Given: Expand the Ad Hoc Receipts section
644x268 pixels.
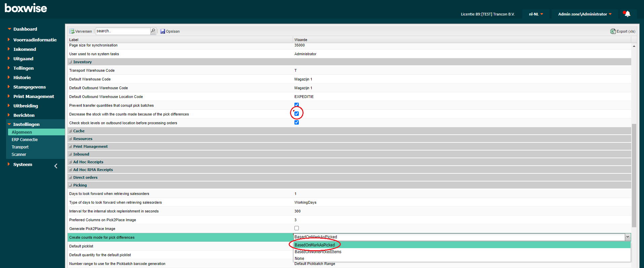Looking at the screenshot, I should 70,162.
